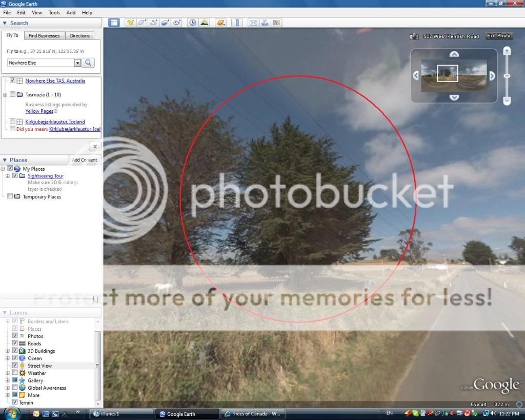Select the Add Path tool
Screen dimensions: 525x420
154,23
